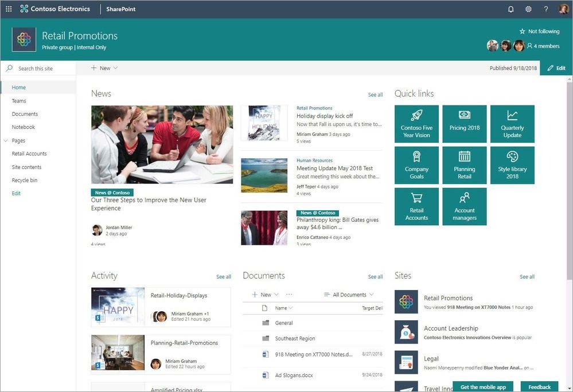The width and height of the screenshot is (573, 392).
Task: Open the Office 365 app launcher waffle
Action: (x=9, y=9)
